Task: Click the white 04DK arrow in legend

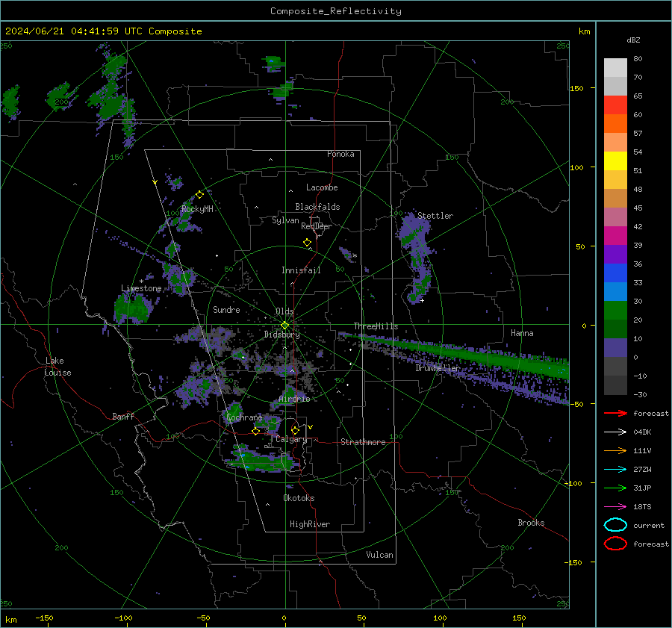Action: tap(615, 432)
